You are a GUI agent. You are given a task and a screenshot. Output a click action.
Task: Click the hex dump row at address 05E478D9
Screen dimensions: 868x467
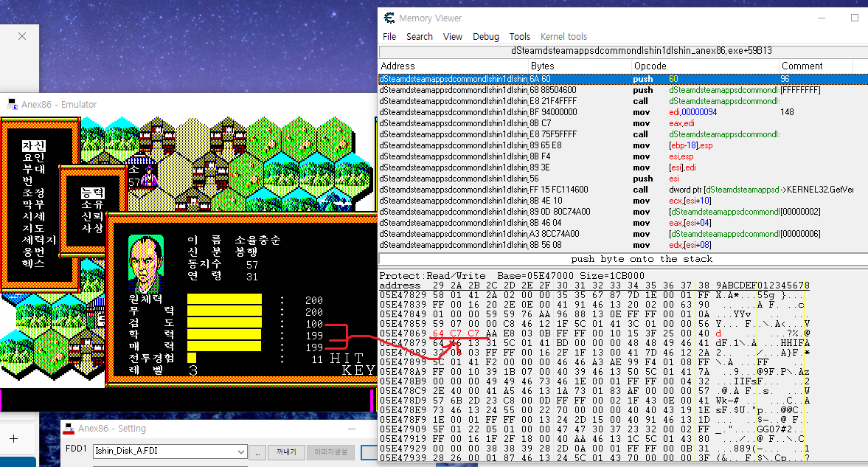(594, 401)
